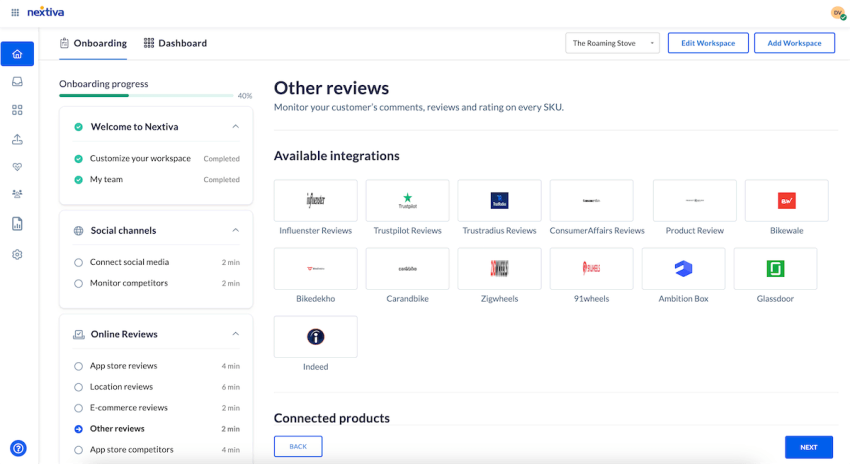Open the upload tray sidebar icon
Screen dimensions: 850x464
[17, 139]
